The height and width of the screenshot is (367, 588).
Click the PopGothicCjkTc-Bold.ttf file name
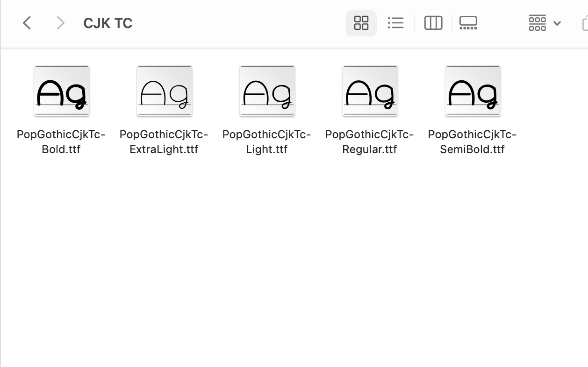click(61, 142)
